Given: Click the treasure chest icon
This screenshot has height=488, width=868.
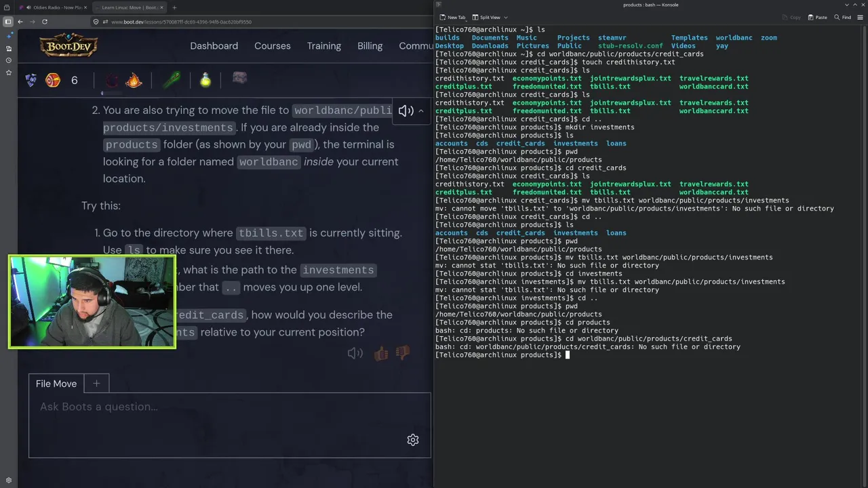Looking at the screenshot, I should pos(239,78).
